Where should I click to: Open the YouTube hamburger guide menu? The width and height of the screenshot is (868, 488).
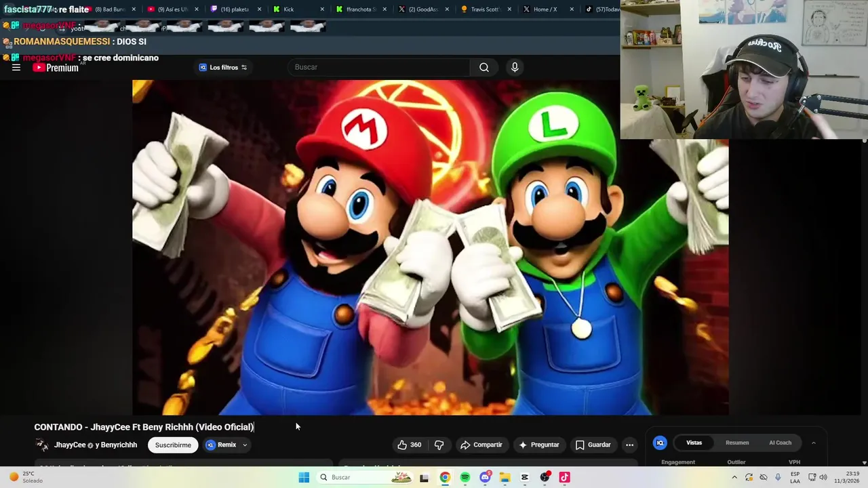tap(16, 67)
